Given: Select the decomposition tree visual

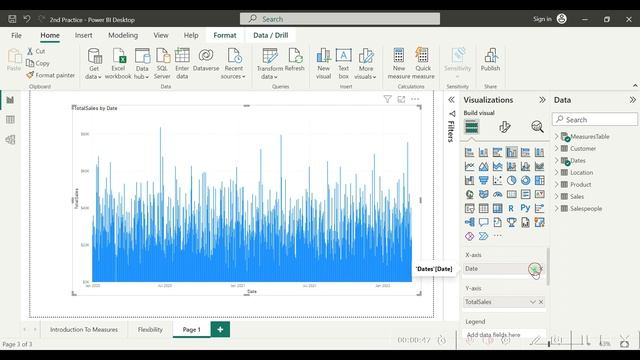Looking at the screenshot, I should 469,222.
